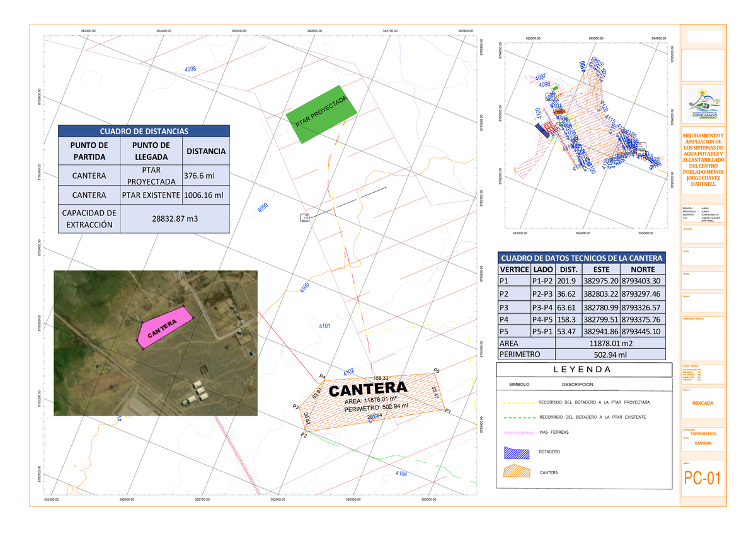The width and height of the screenshot is (756, 534).
Task: Select the PTAR EXISTENTE cell
Action: click(151, 195)
